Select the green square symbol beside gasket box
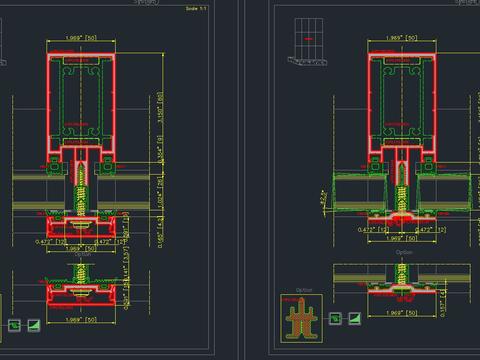Screen dimensions: 480x360 pos(335,318)
